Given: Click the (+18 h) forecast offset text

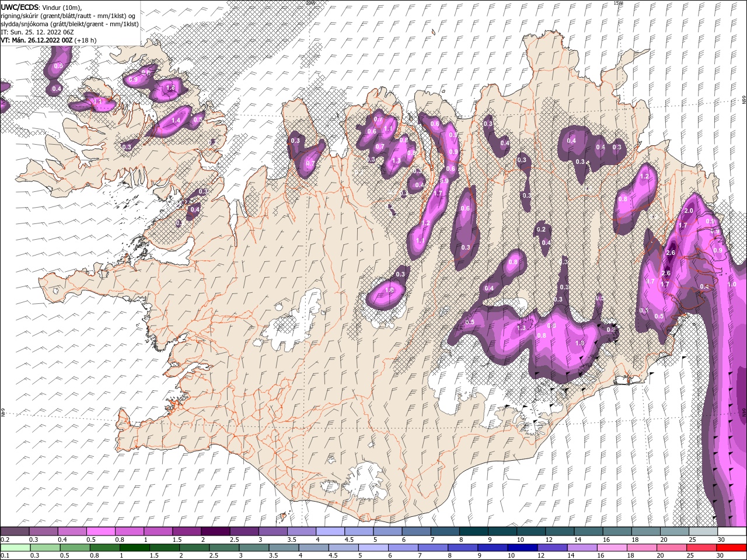Looking at the screenshot, I should (85, 40).
